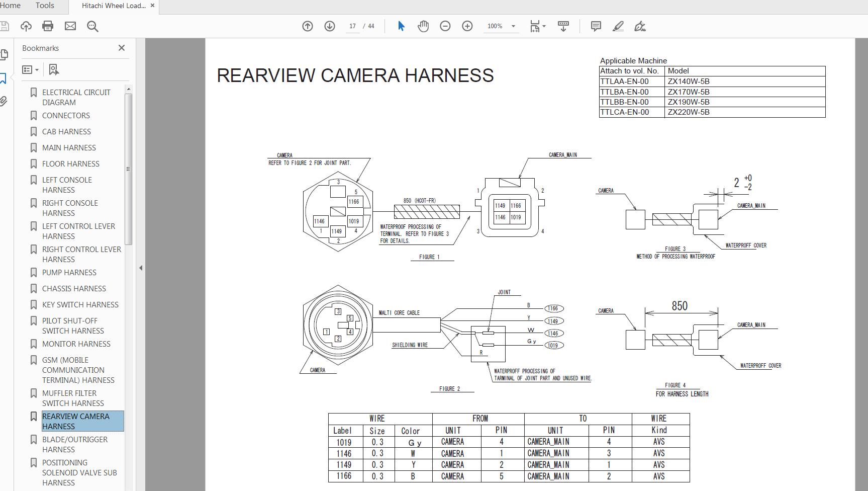Email the PDF as attachment

[70, 26]
